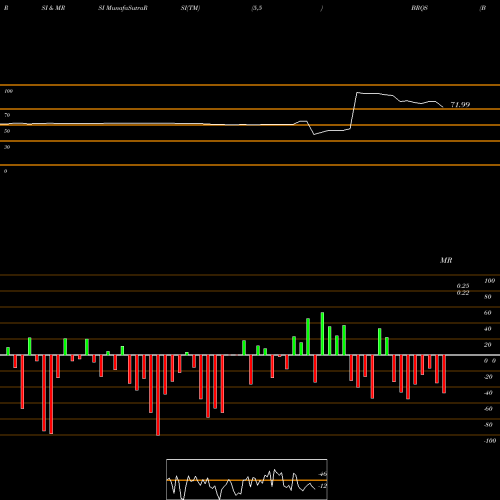Click the MR axis label -60
The height and width of the screenshot is (500, 500).
pyautogui.click(x=488, y=409)
